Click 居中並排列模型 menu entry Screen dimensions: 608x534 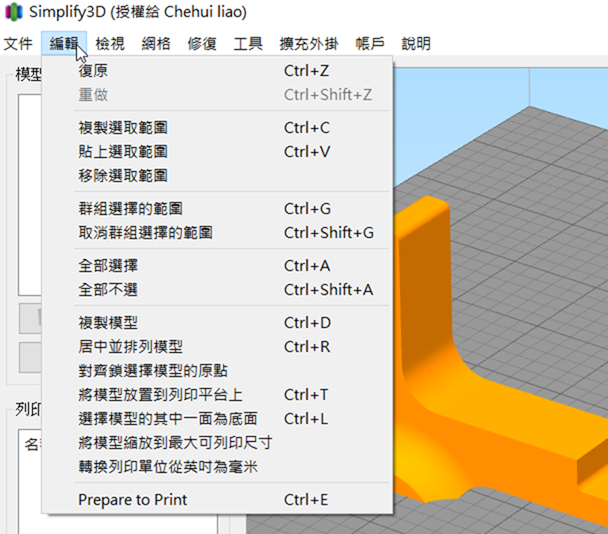[x=130, y=347]
